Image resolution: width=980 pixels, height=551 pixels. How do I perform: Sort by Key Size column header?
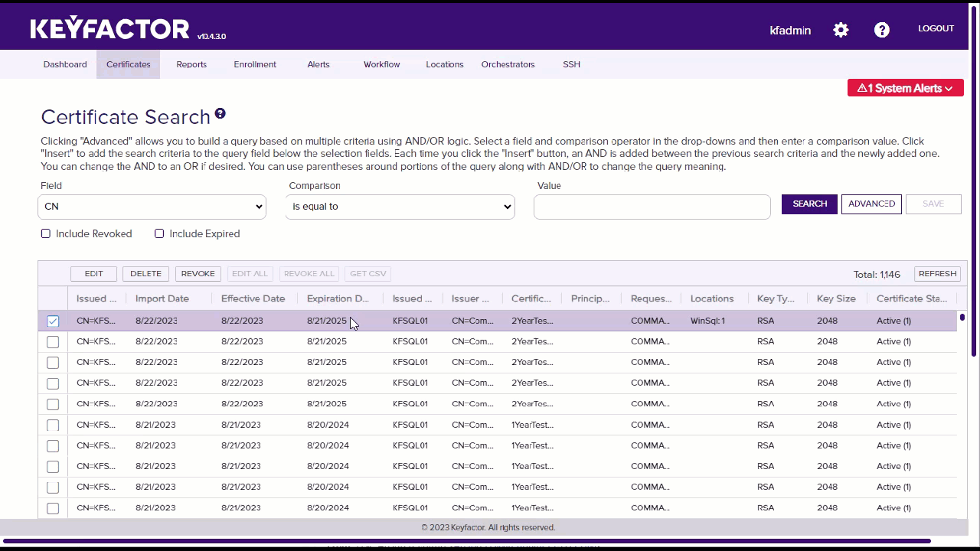836,298
